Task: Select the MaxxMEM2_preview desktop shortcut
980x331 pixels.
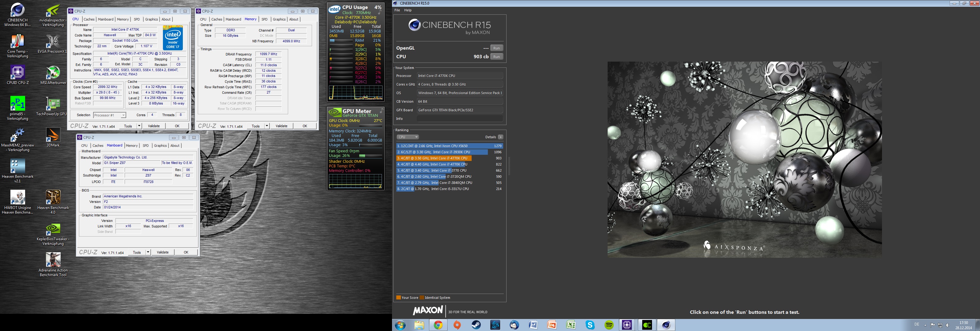Action: point(17,140)
